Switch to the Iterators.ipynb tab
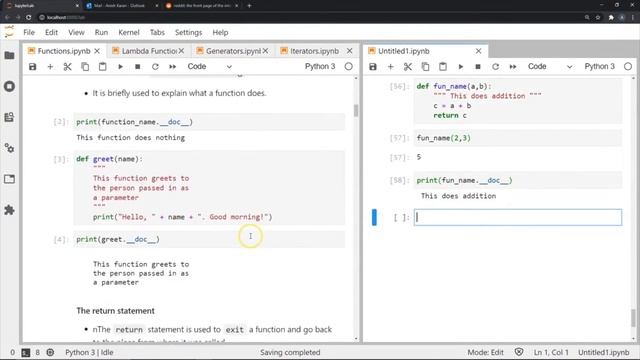Viewport: 640px width, 360px height. 314,51
